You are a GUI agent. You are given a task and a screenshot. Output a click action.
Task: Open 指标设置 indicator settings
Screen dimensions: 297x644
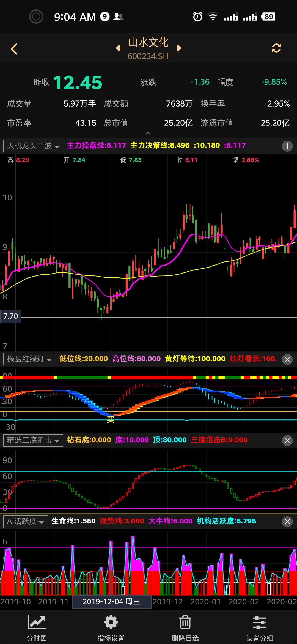tap(111, 628)
